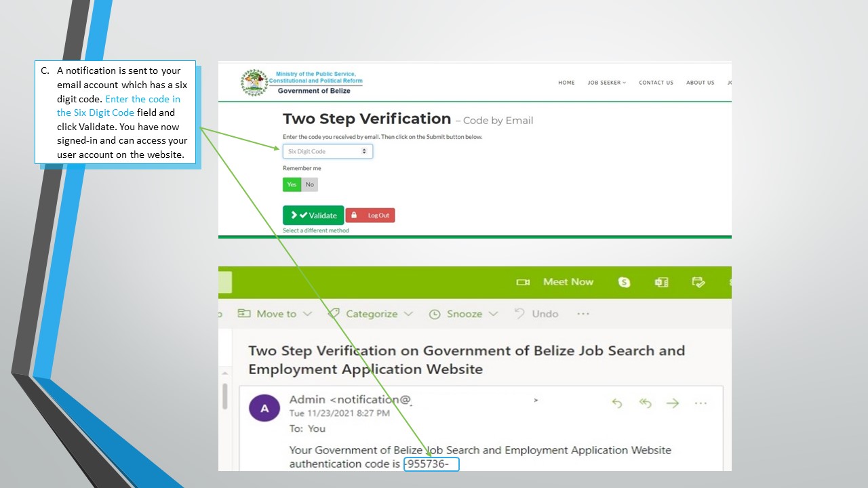The height and width of the screenshot is (488, 868).
Task: Open the My Day calendar-check icon
Action: [x=698, y=282]
